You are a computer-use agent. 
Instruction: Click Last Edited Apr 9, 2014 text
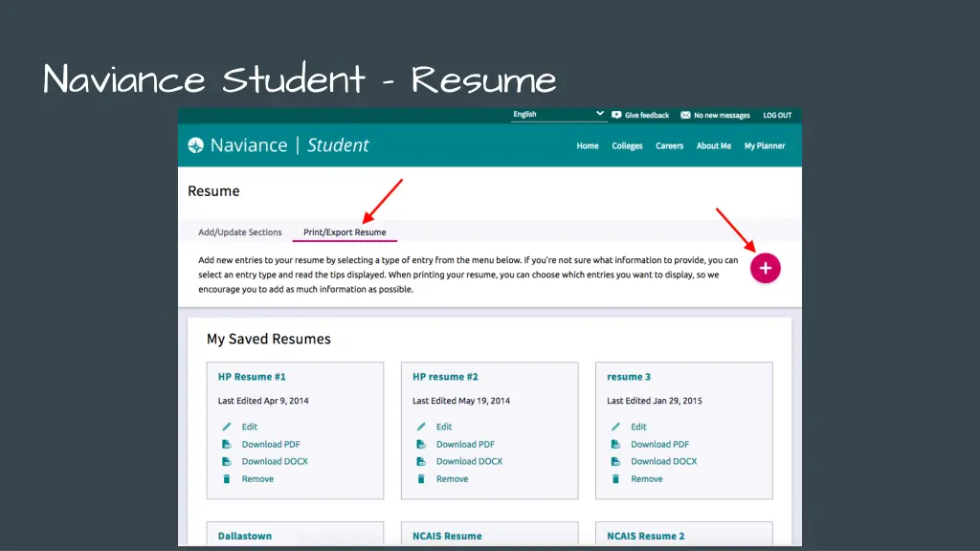pyautogui.click(x=263, y=401)
